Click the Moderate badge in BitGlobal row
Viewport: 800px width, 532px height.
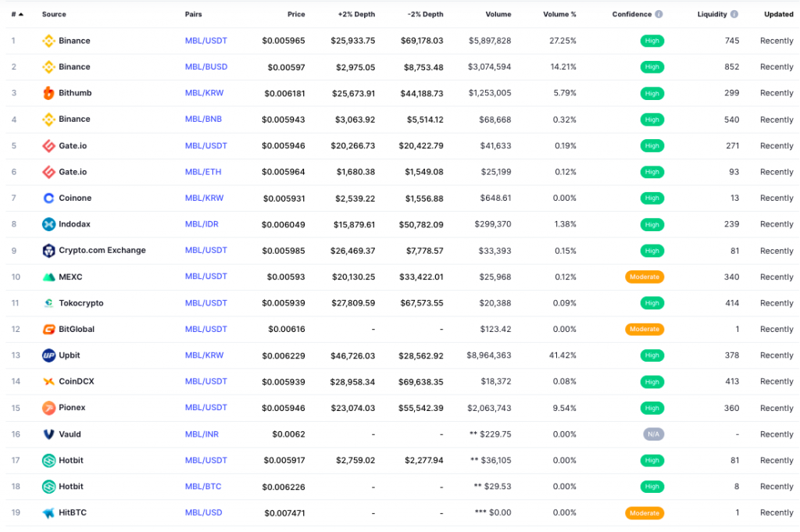coord(645,329)
